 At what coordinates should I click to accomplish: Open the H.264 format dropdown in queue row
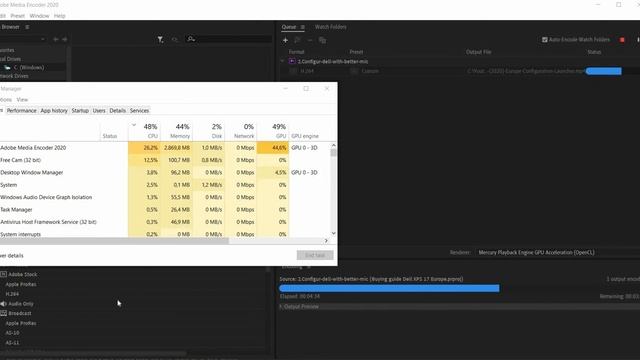click(293, 71)
